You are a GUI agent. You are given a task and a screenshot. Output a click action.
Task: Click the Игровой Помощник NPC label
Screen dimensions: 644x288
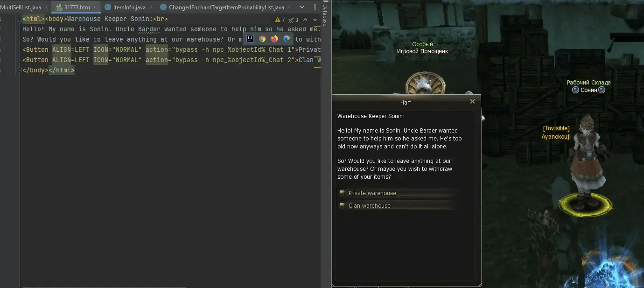[x=422, y=51]
